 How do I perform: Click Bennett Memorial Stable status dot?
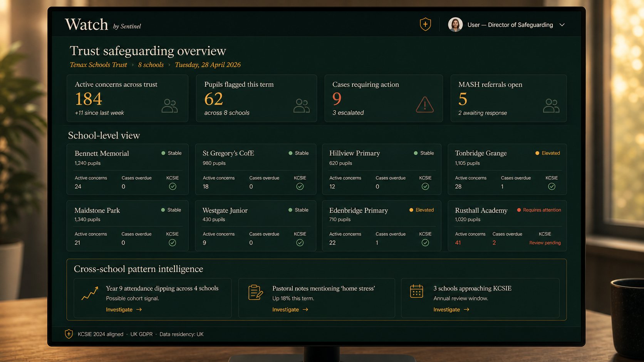click(163, 153)
